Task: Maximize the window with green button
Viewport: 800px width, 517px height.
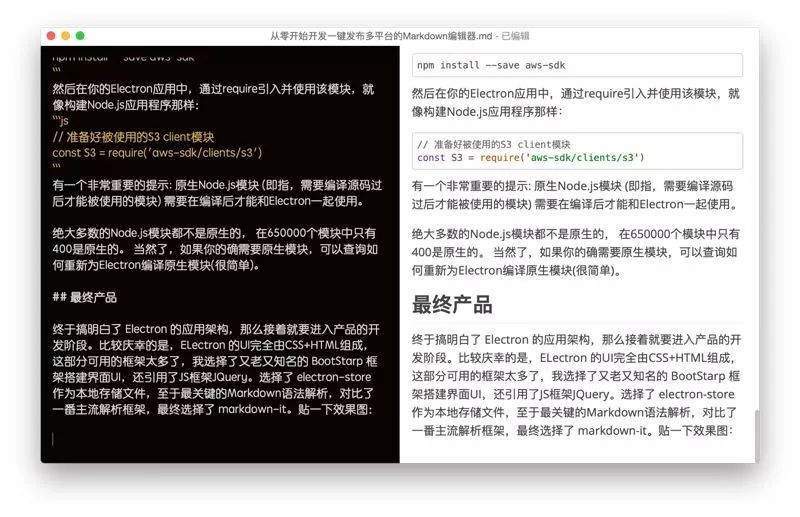Action: (x=80, y=36)
